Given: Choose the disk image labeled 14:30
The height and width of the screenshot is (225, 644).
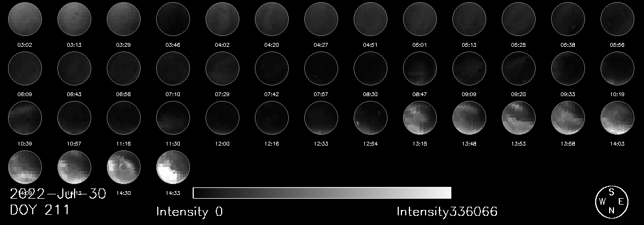Looking at the screenshot, I should pyautogui.click(x=123, y=168).
